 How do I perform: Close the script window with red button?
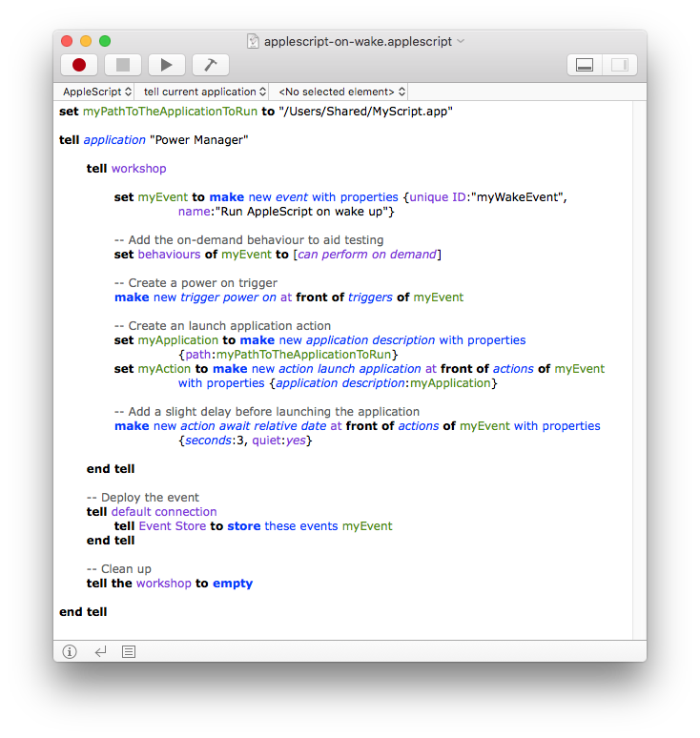(x=67, y=41)
